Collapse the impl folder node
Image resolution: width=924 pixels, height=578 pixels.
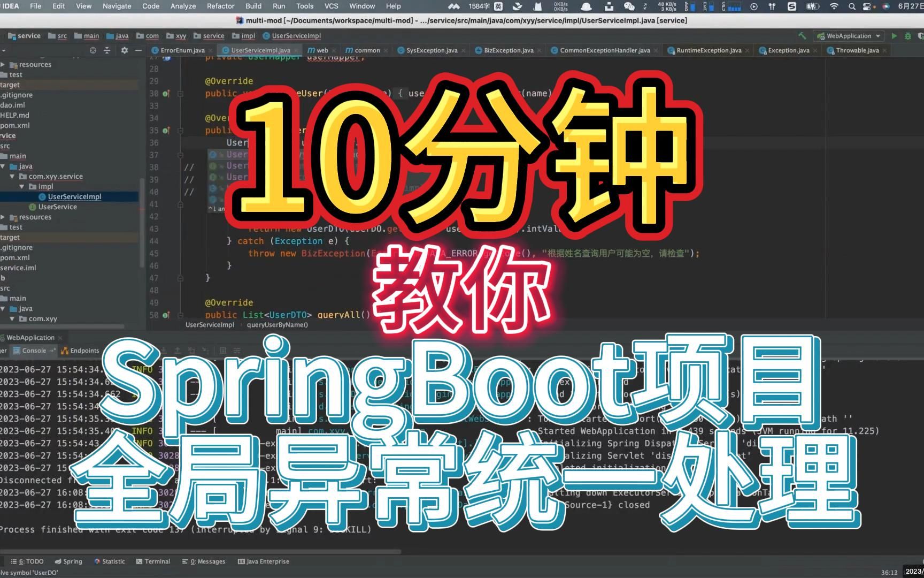tap(22, 186)
